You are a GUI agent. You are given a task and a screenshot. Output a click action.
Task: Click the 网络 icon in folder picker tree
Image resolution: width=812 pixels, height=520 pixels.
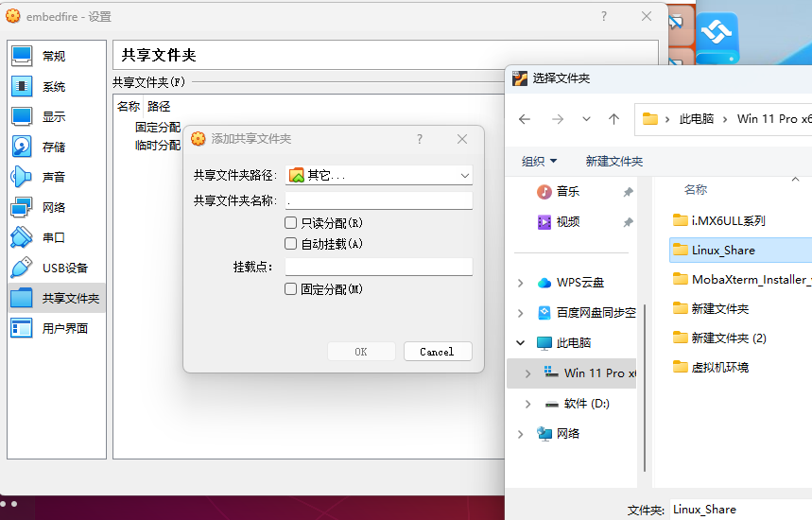pos(544,434)
